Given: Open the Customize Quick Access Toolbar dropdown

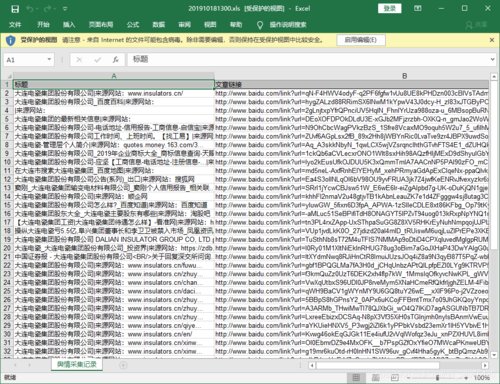Looking at the screenshot, I should click(65, 9).
